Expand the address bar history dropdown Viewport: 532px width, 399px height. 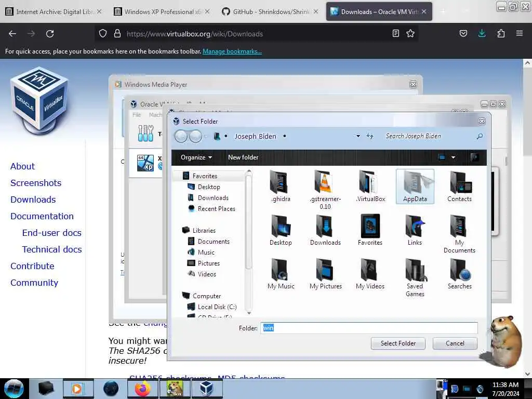point(358,137)
